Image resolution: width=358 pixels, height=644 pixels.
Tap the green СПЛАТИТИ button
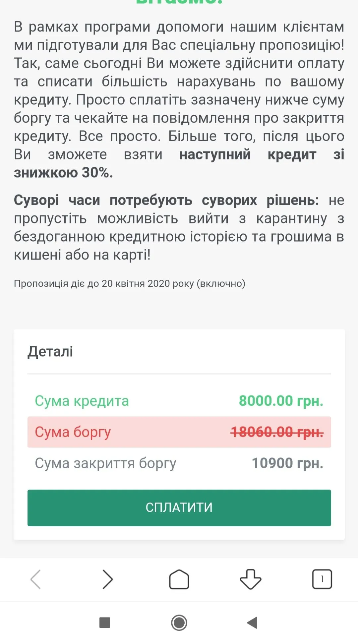(x=179, y=507)
